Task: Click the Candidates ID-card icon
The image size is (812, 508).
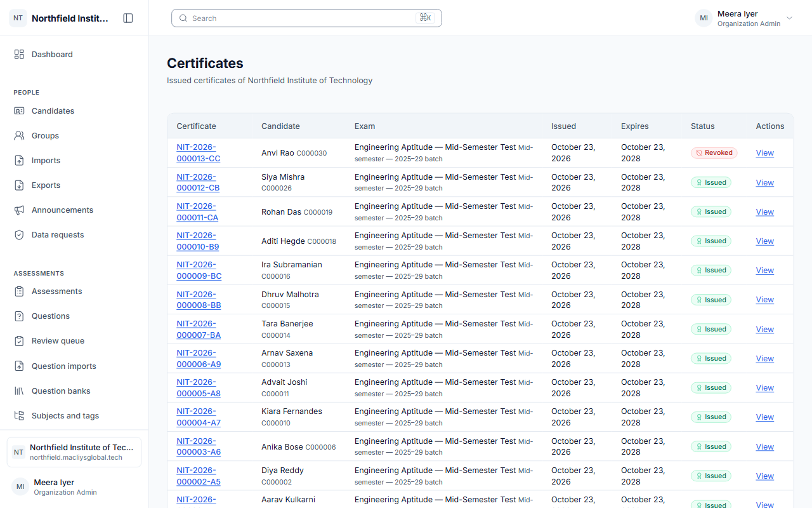Action: 19,111
